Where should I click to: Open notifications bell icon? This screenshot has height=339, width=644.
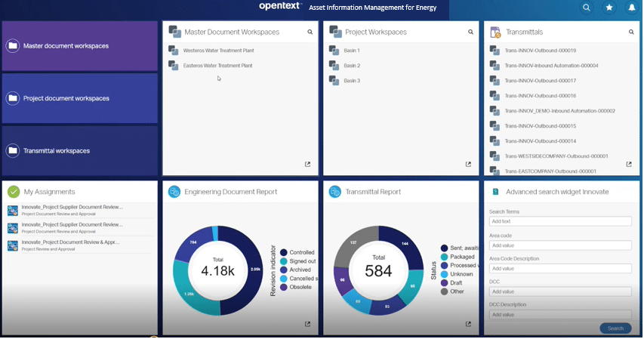tap(632, 8)
